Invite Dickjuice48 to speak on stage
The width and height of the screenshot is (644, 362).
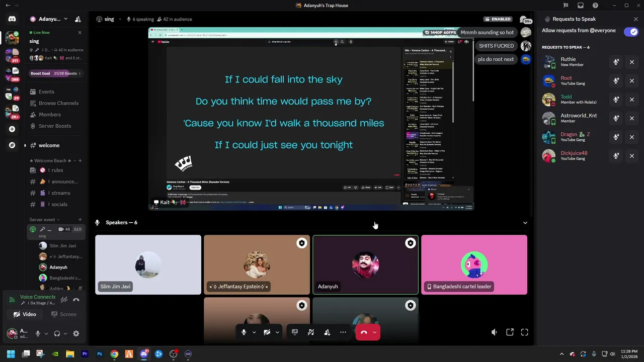[616, 156]
